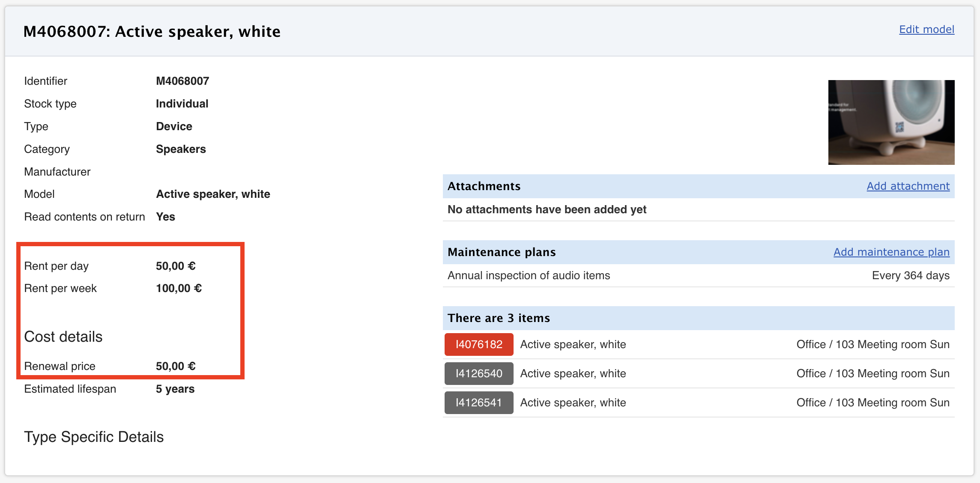Click the third item's Active speaker, white name
The image size is (980, 483).
click(x=573, y=403)
